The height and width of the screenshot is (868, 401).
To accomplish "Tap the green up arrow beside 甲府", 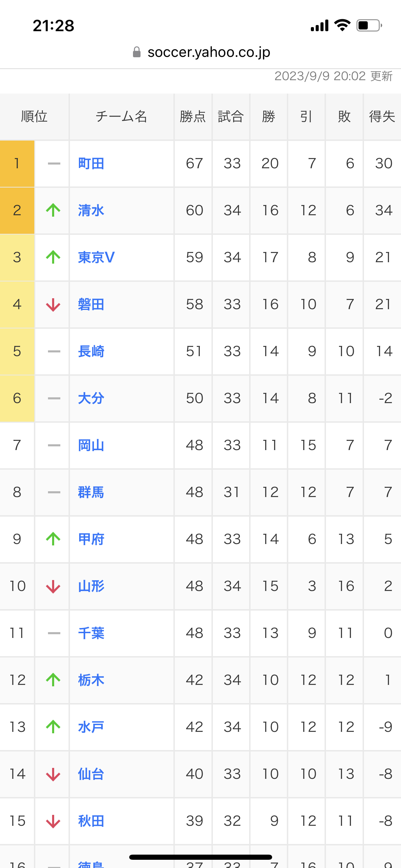I will (x=53, y=539).
